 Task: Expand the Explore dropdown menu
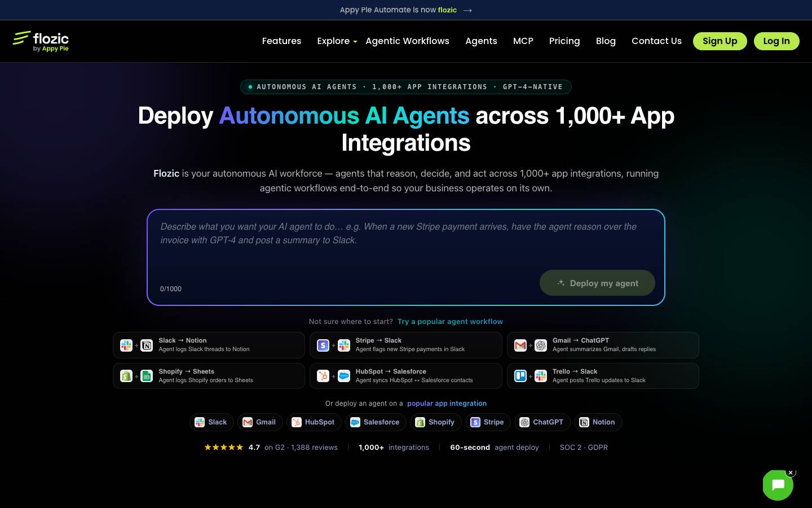pyautogui.click(x=337, y=41)
